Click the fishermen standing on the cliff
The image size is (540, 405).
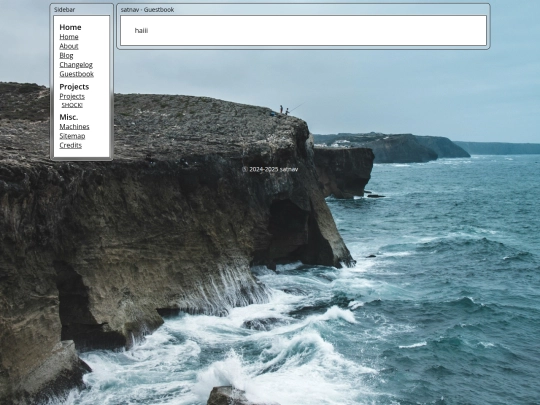[x=284, y=110]
